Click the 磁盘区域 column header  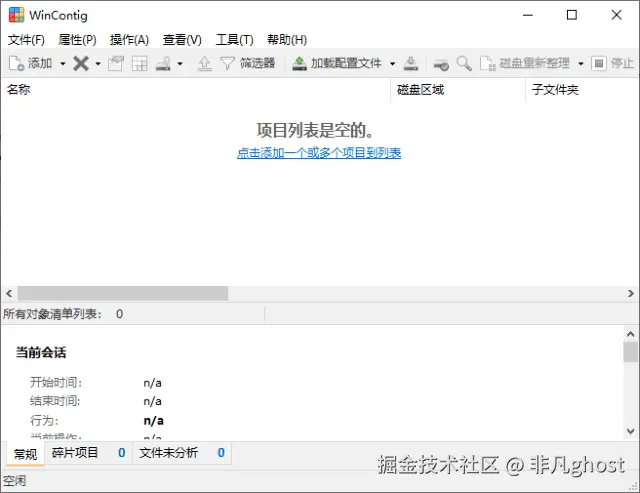point(458,89)
